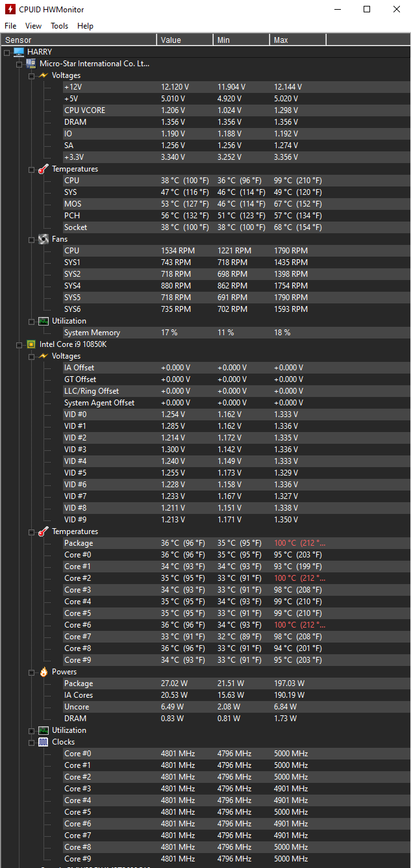Select the Socket temperature row
The image size is (411, 868).
coord(236,227)
